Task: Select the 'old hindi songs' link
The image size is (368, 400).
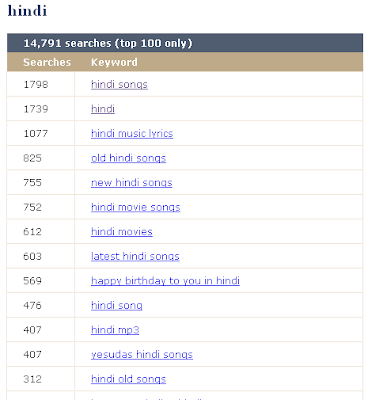Action: (128, 158)
